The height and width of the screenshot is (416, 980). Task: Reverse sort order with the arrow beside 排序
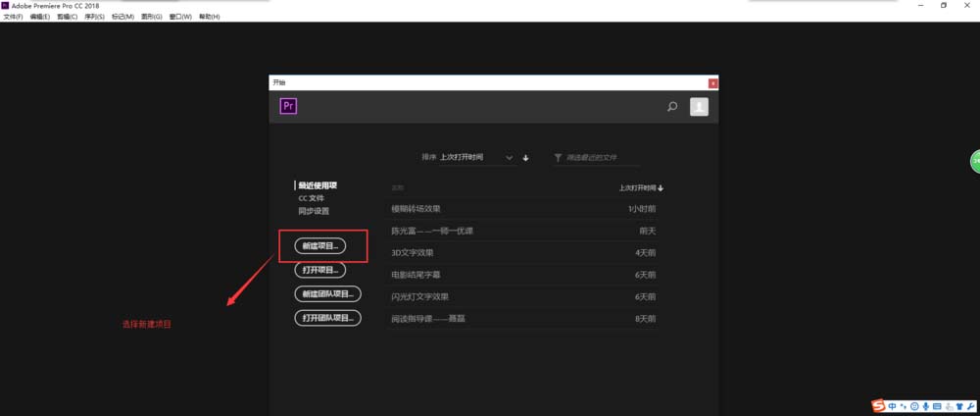525,158
